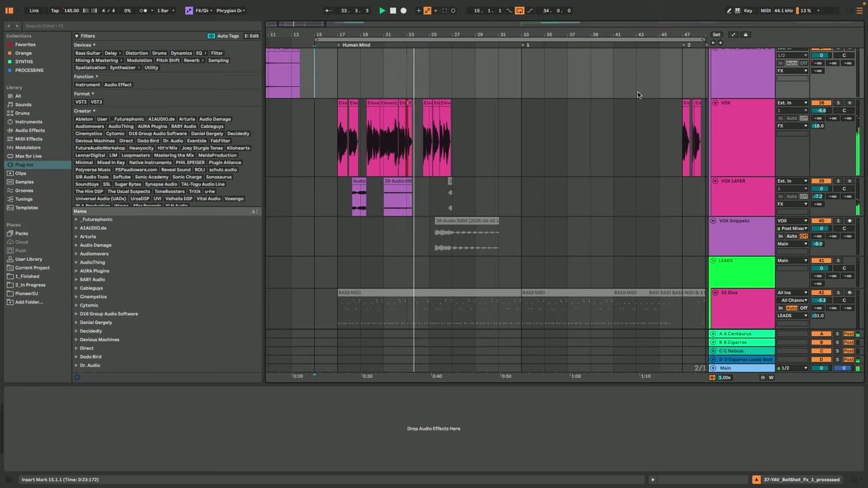
Task: Open Sounds in Library
Action: pos(23,104)
